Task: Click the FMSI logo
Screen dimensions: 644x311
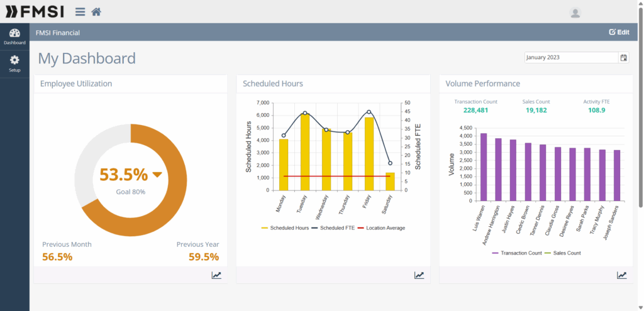Action: coord(35,12)
